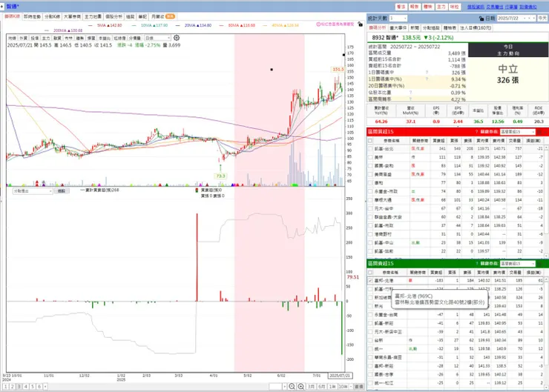
Task: Check the 摩根大通 broker row checkbox
Action: 370,200
